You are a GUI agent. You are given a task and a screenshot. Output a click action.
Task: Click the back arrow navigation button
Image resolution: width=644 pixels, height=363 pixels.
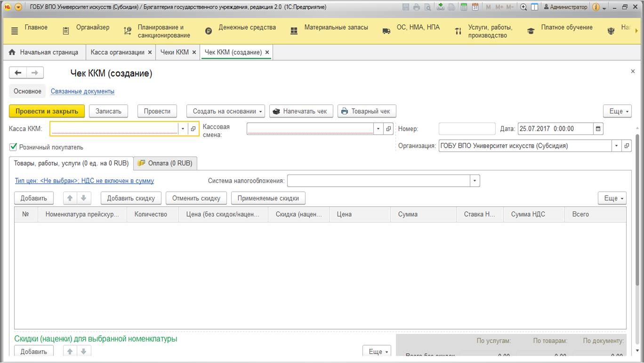click(x=18, y=73)
